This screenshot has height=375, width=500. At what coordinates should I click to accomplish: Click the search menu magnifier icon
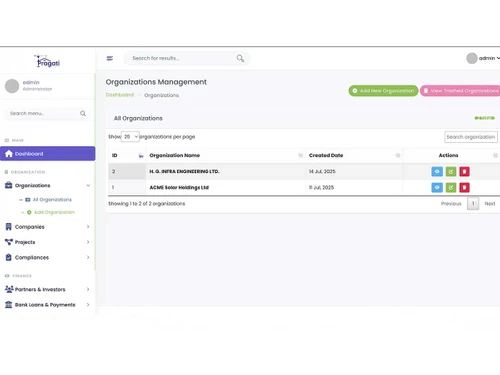pyautogui.click(x=83, y=113)
